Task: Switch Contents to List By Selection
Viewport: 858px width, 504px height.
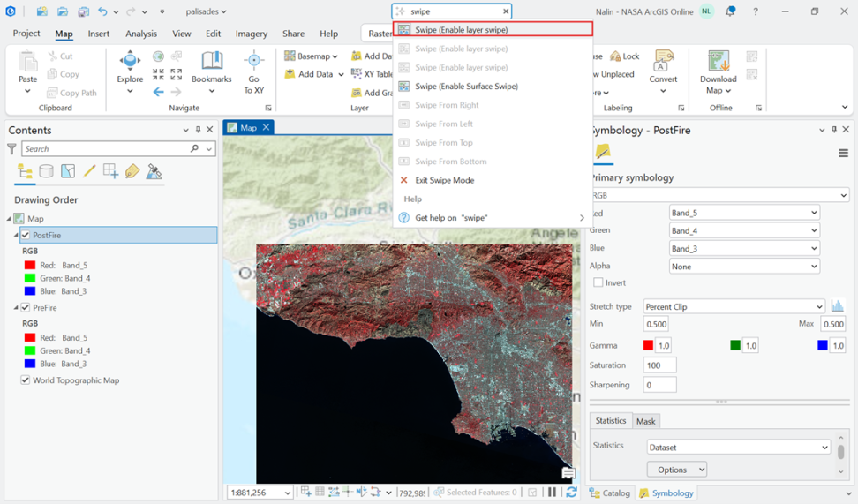Action: pos(68,171)
